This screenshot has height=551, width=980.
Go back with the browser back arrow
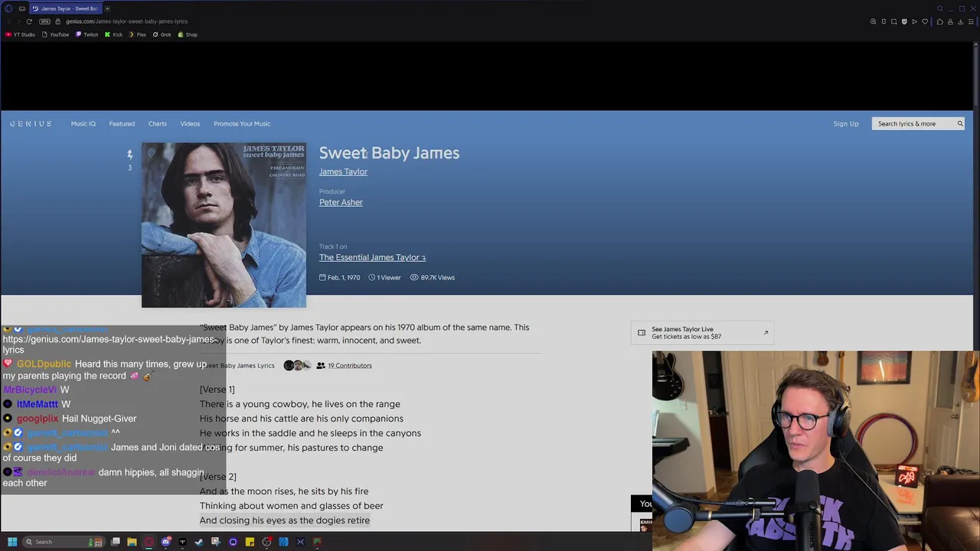pyautogui.click(x=8, y=21)
